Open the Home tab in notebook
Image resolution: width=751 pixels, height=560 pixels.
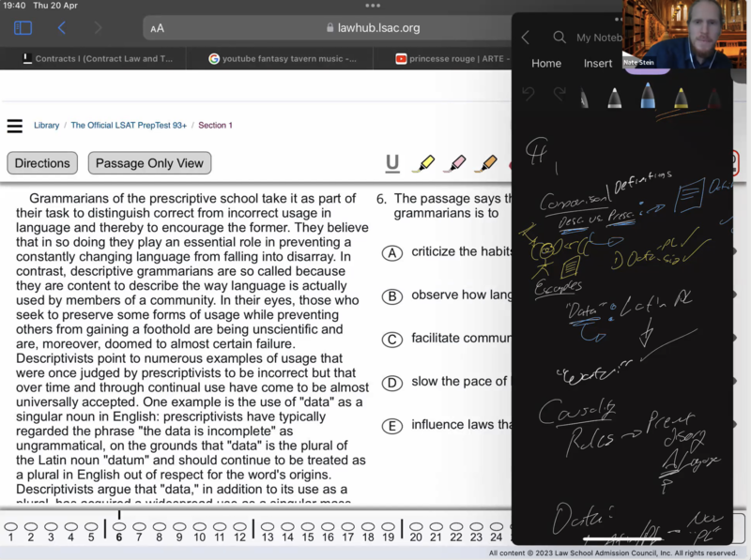tap(546, 64)
